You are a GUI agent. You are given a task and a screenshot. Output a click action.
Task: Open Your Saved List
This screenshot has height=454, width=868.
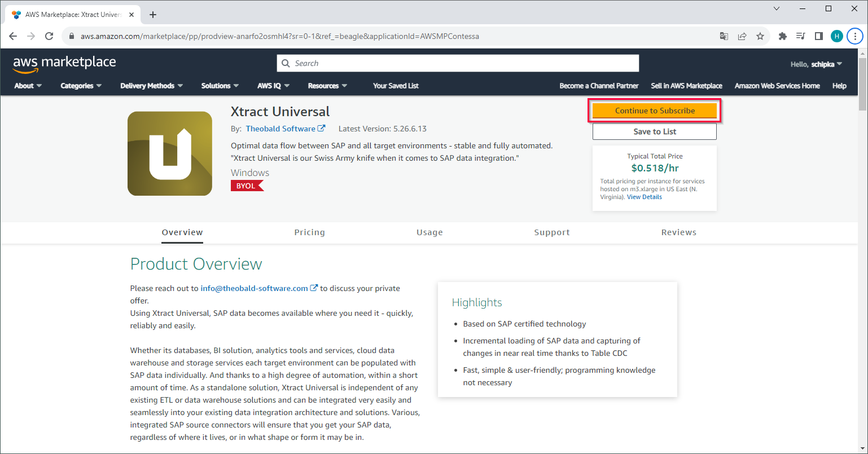396,86
